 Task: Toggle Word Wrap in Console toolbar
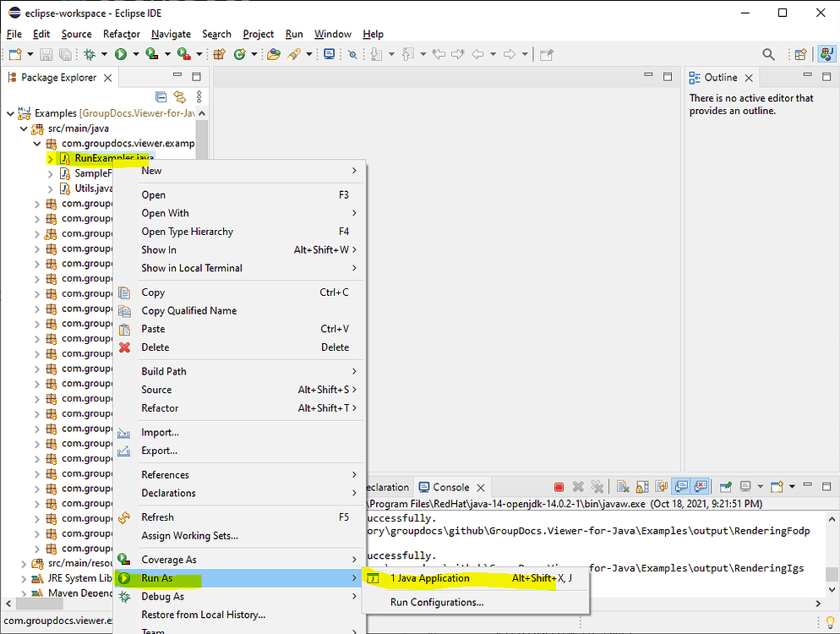coord(662,487)
